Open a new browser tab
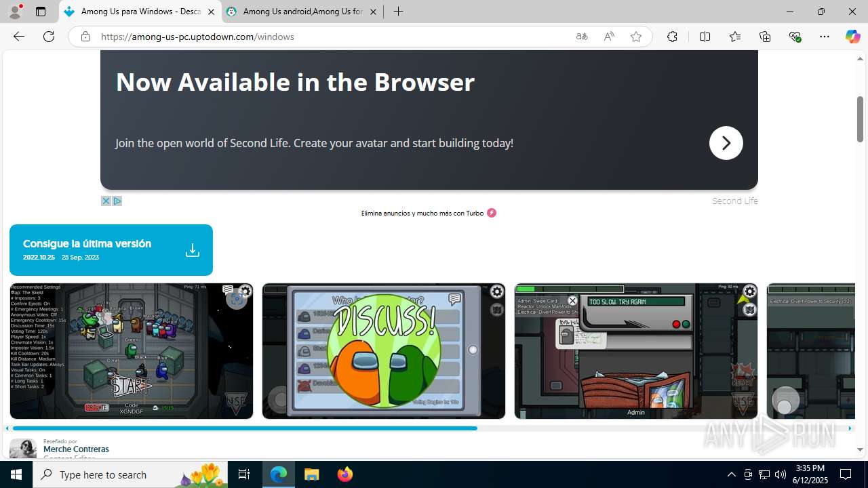This screenshot has height=488, width=868. pyautogui.click(x=398, y=12)
